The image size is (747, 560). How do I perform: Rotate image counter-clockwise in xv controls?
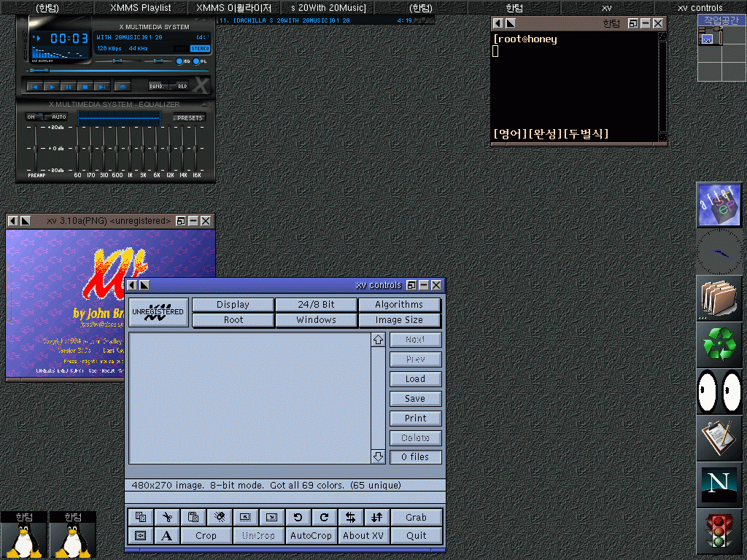tap(298, 517)
